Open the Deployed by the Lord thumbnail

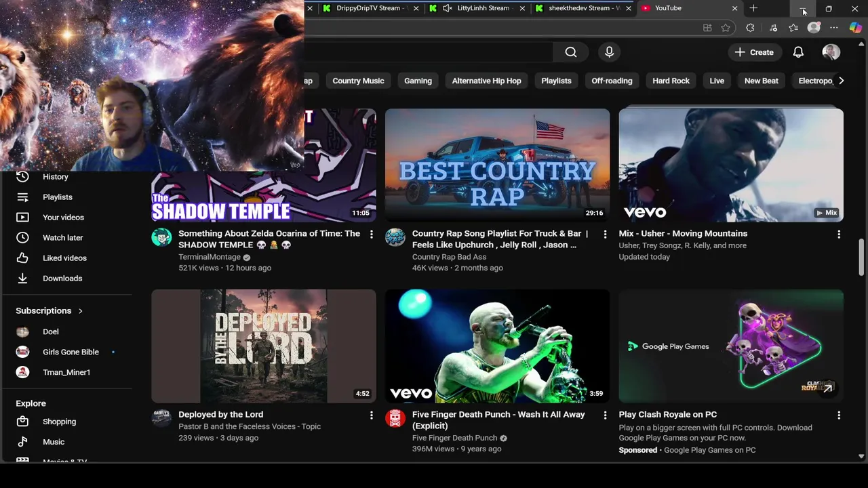(x=264, y=346)
